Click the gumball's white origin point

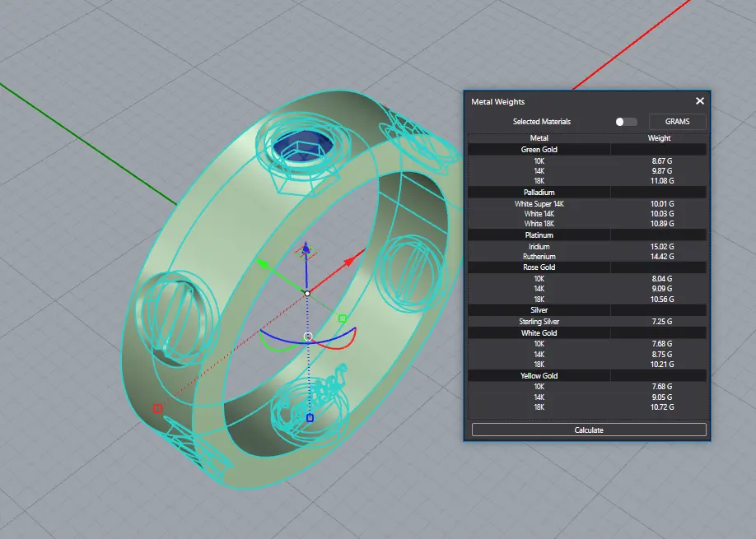pos(307,293)
